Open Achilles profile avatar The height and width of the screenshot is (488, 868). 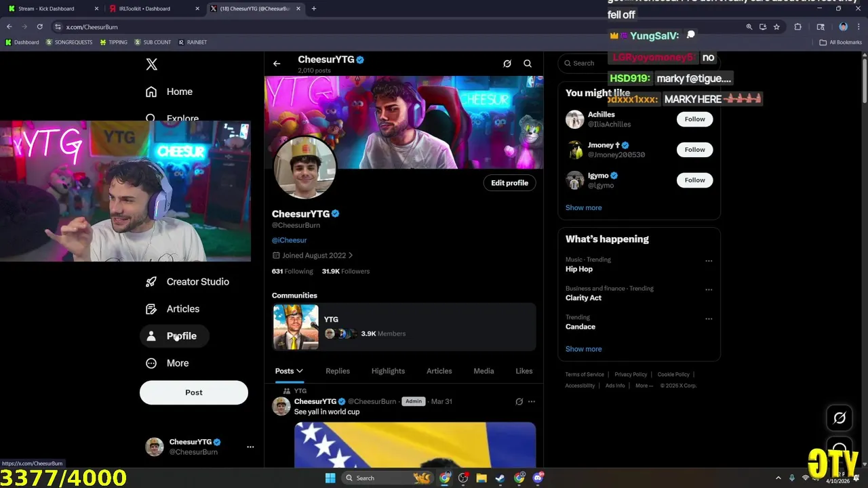[x=575, y=119]
